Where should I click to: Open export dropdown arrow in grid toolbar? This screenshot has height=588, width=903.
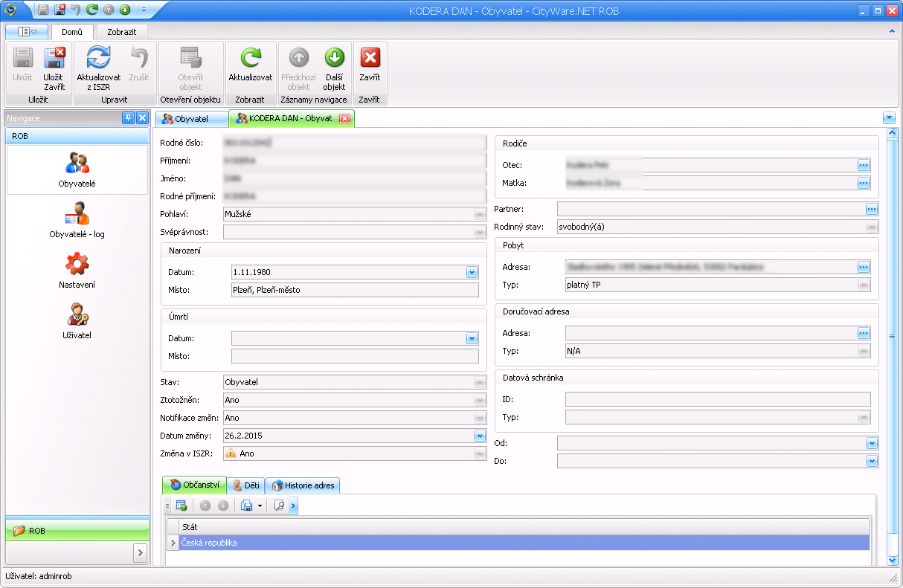[260, 506]
